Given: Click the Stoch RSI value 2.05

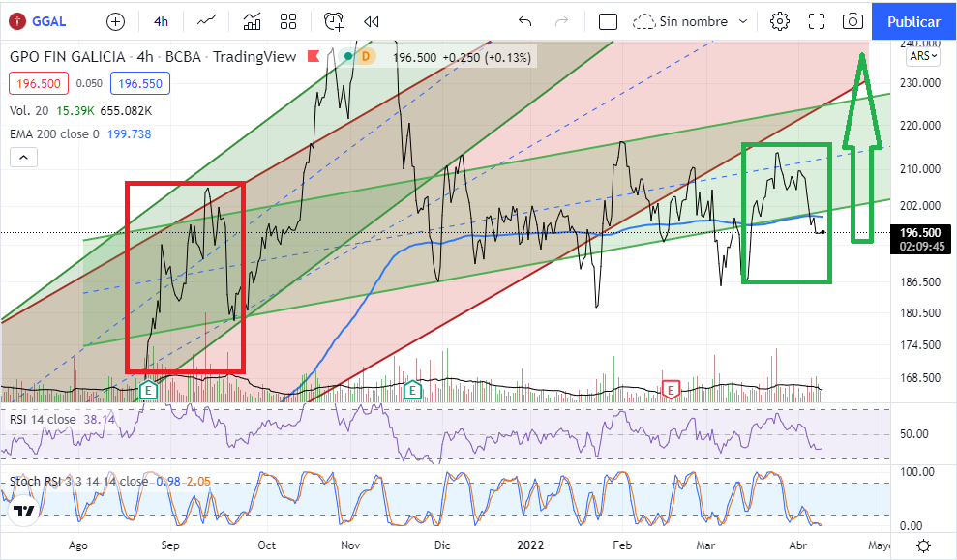Looking at the screenshot, I should pyautogui.click(x=198, y=482).
